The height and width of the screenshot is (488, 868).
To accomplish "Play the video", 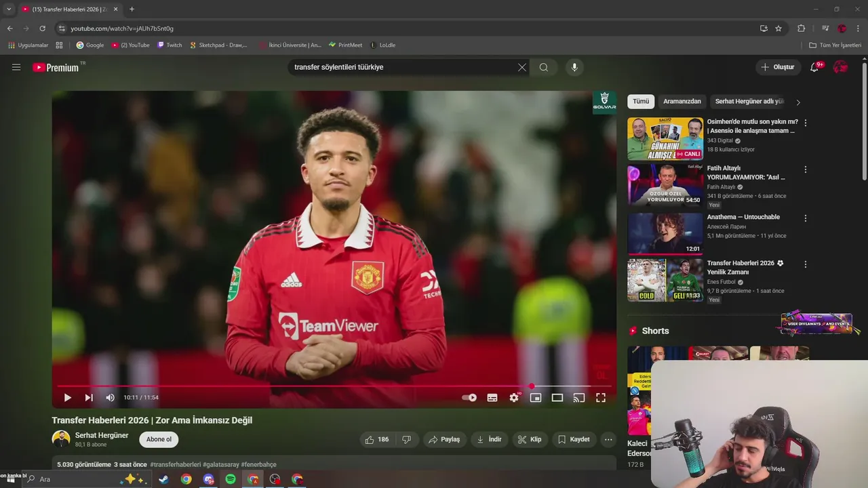I will 68,398.
